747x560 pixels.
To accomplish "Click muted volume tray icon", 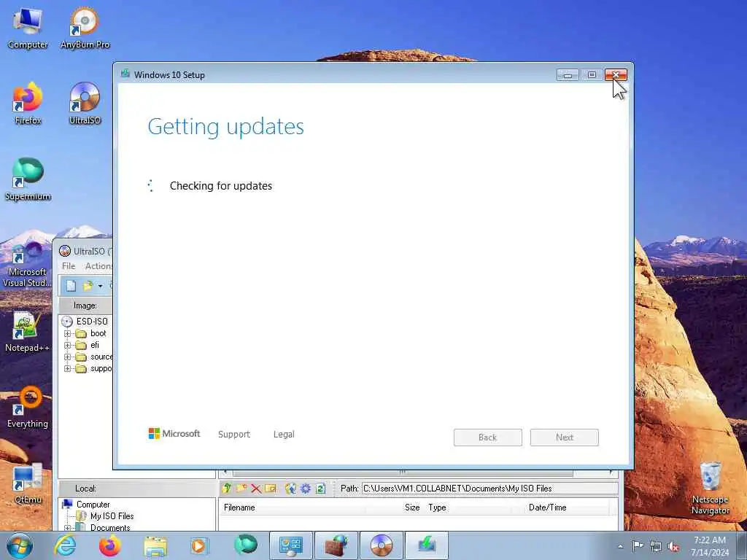I will click(x=673, y=546).
